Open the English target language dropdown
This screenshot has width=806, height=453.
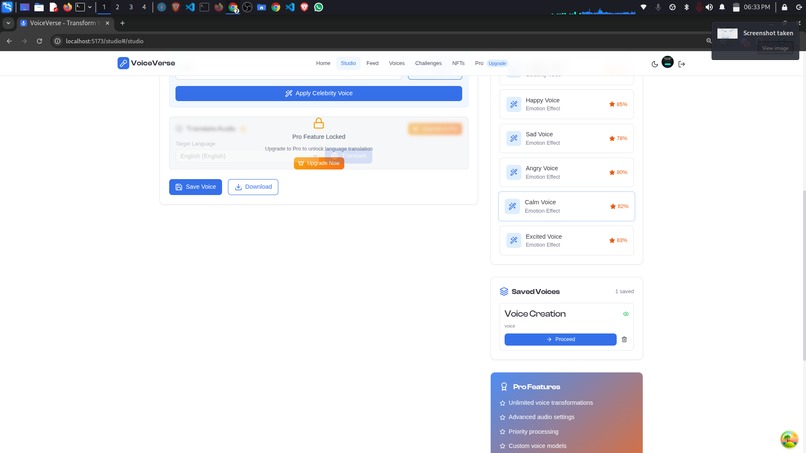[249, 156]
